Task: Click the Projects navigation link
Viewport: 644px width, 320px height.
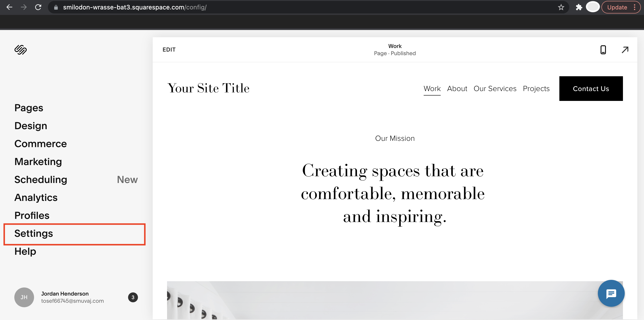Action: tap(536, 88)
